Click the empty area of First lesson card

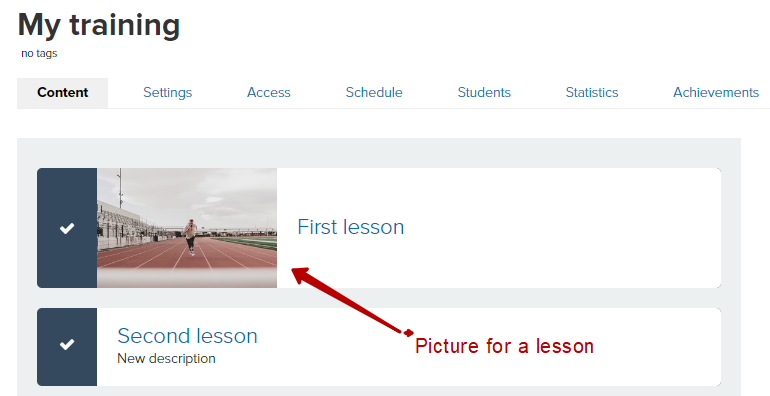pos(560,228)
